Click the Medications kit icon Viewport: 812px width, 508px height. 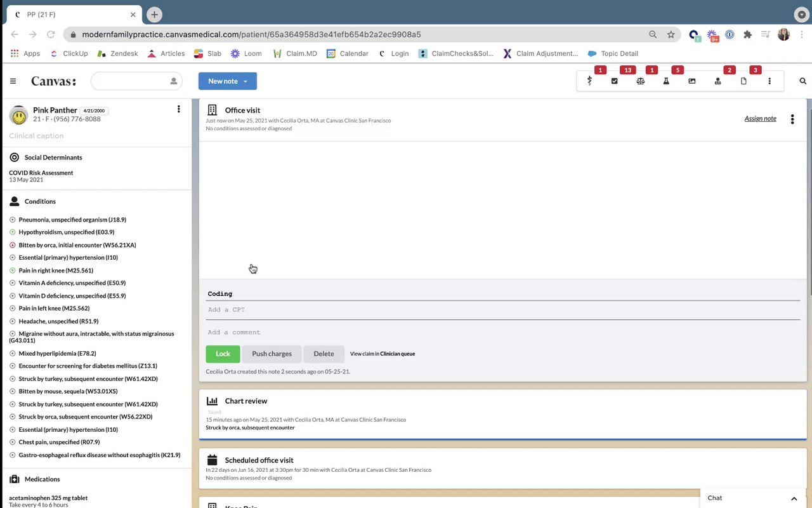click(x=15, y=479)
